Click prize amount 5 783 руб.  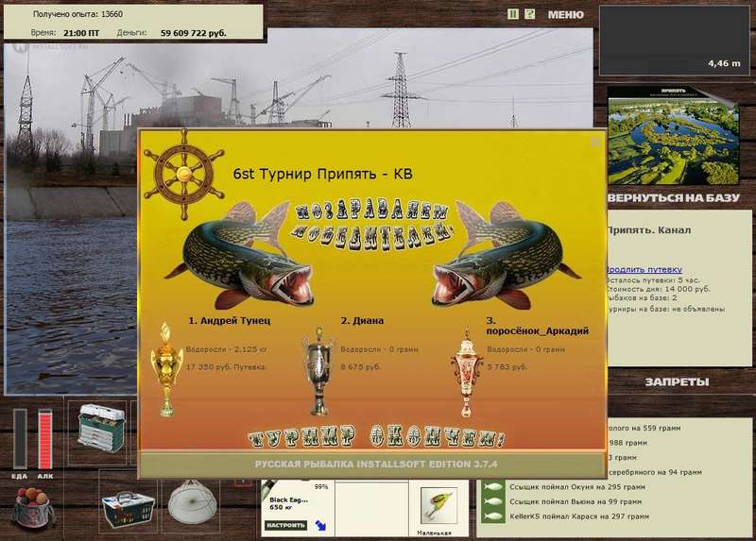[507, 367]
